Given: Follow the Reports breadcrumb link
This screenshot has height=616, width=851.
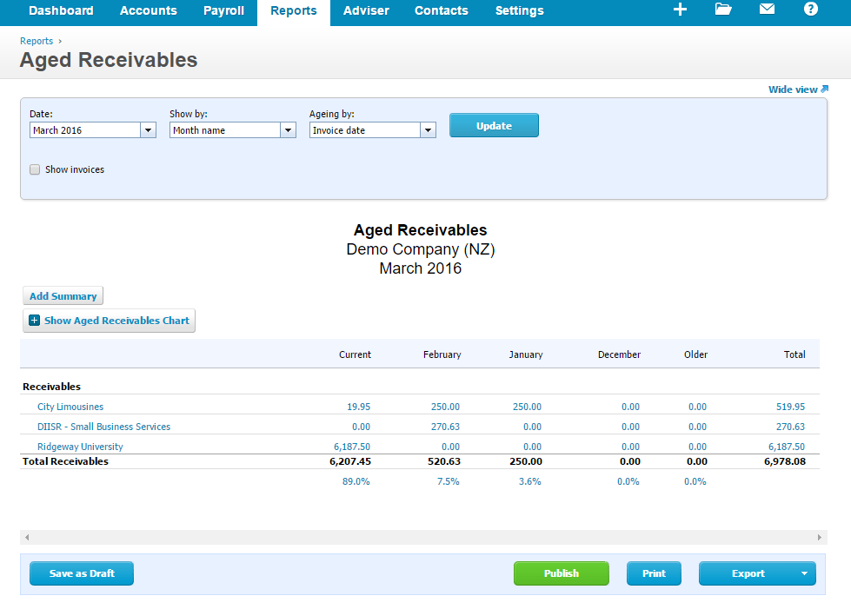Looking at the screenshot, I should (37, 41).
